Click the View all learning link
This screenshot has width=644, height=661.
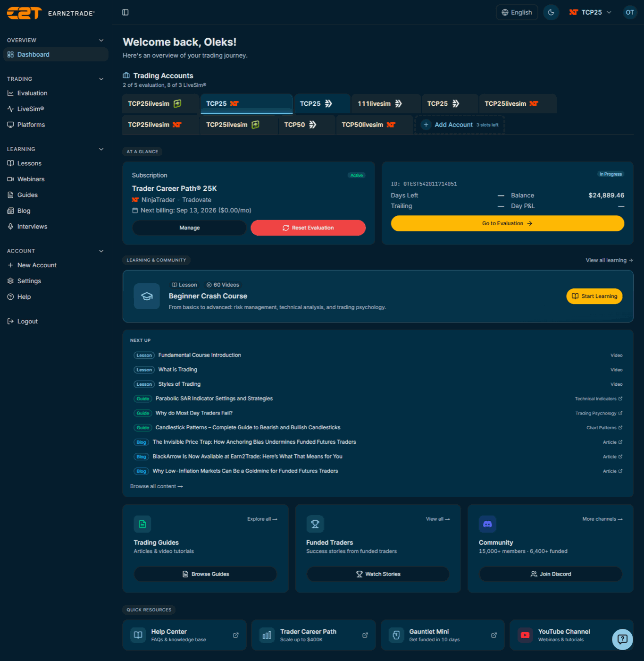click(x=609, y=260)
